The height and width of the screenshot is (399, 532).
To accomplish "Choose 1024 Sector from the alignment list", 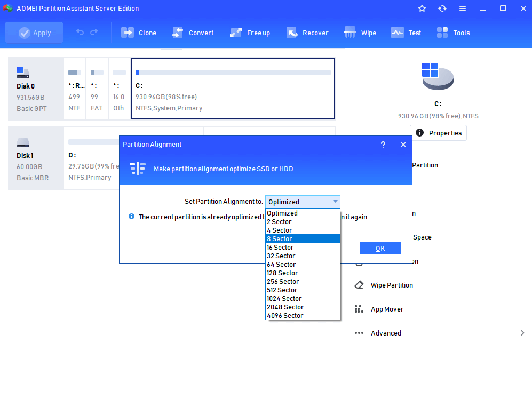I will click(303, 299).
